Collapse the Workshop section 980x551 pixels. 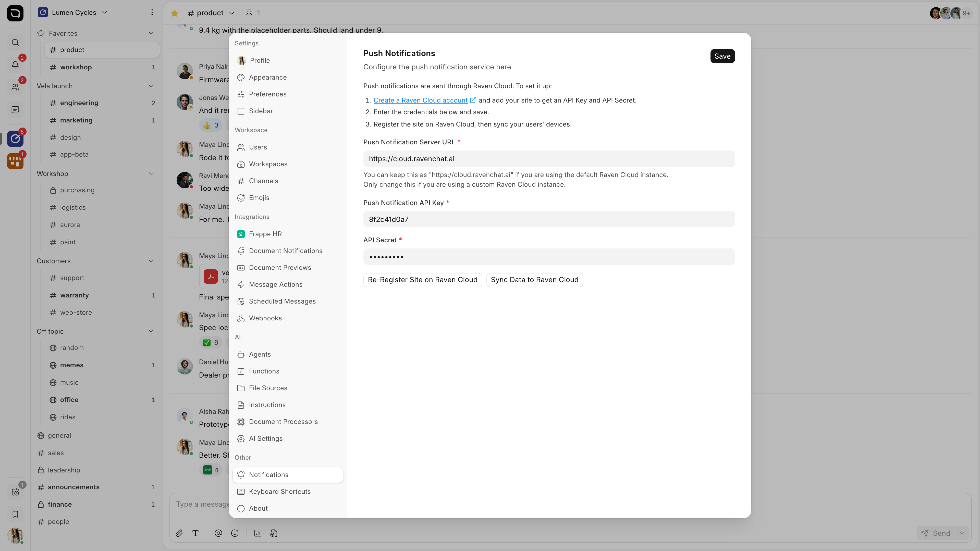(151, 174)
